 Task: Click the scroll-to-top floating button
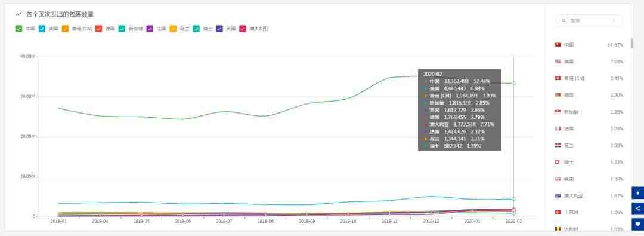click(638, 193)
